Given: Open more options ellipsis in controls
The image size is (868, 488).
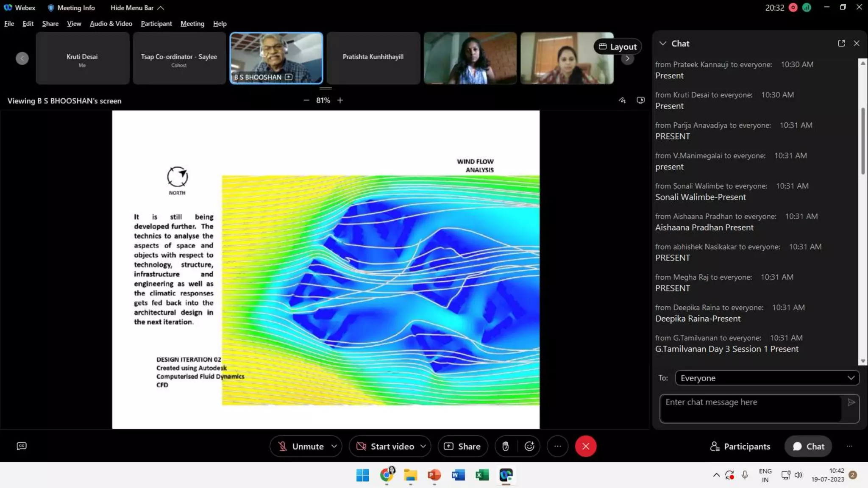Looking at the screenshot, I should (x=557, y=446).
